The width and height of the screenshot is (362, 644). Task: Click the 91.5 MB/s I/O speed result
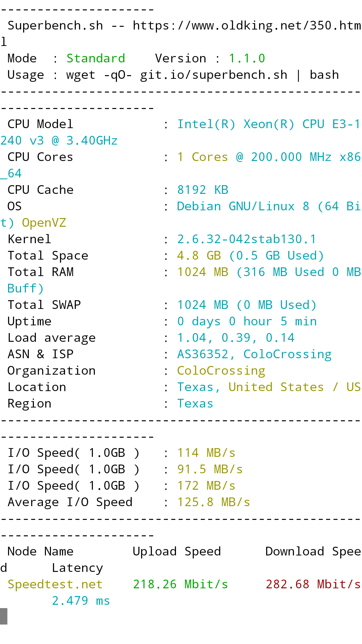coord(210,469)
